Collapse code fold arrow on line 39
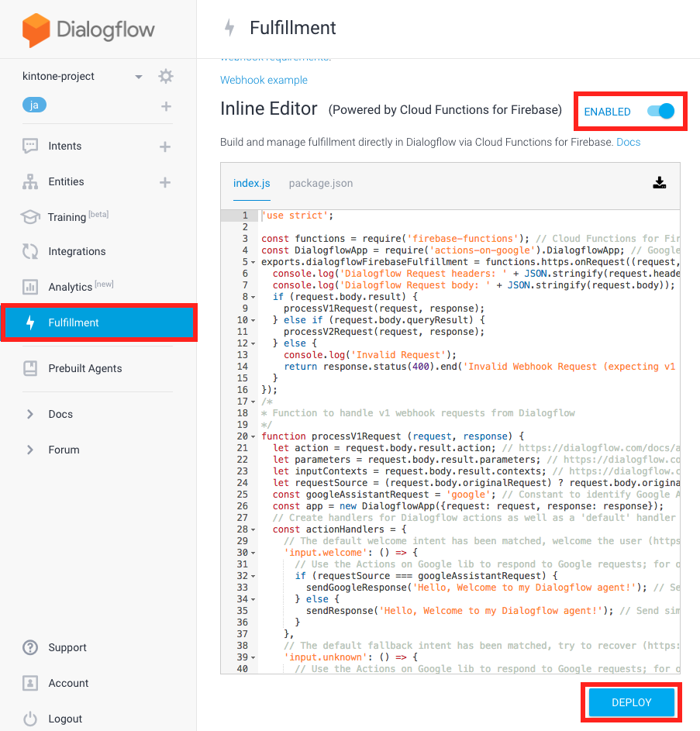The width and height of the screenshot is (700, 731). [253, 657]
